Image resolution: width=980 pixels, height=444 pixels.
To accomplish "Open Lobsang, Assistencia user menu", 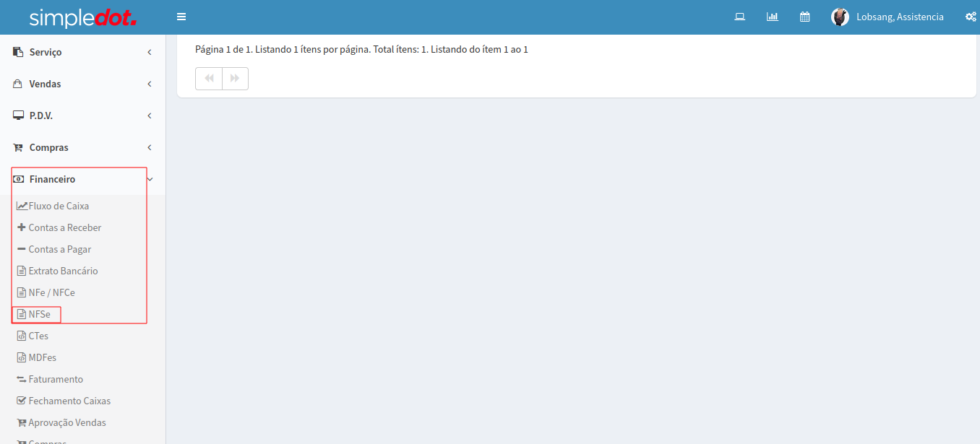I will (x=899, y=17).
